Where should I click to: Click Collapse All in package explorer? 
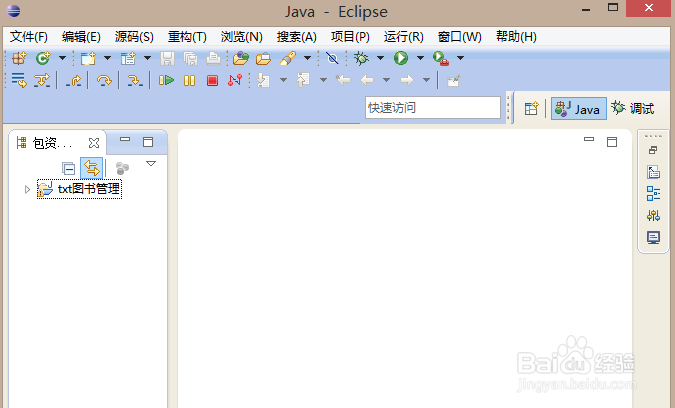(x=68, y=168)
